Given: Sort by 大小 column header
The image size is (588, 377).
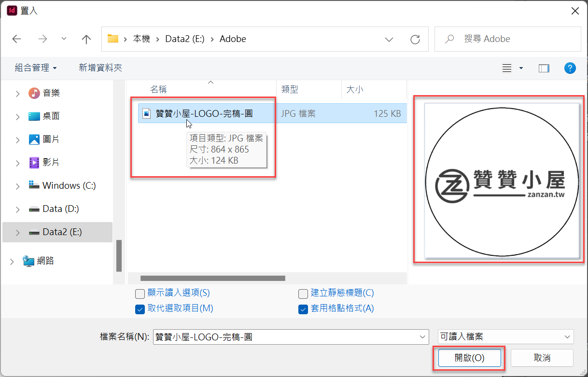Looking at the screenshot, I should [354, 89].
